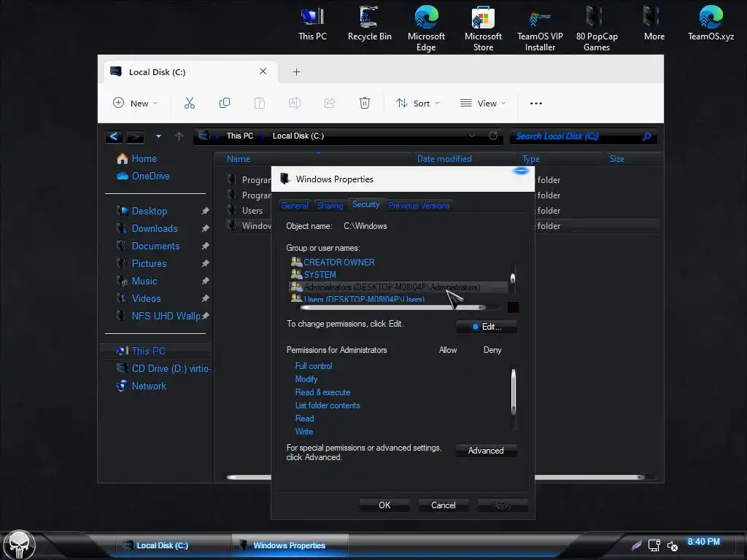Click the search magnifier icon
This screenshot has width=747, height=560.
pyautogui.click(x=646, y=136)
